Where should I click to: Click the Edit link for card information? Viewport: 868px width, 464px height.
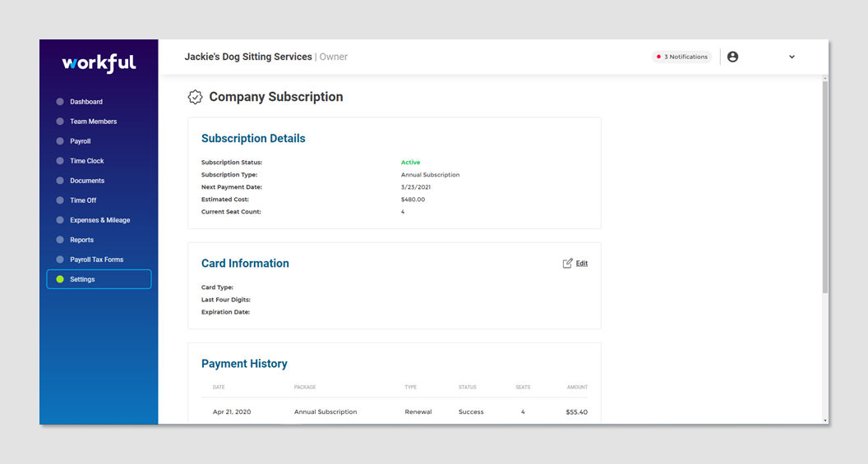(x=581, y=264)
